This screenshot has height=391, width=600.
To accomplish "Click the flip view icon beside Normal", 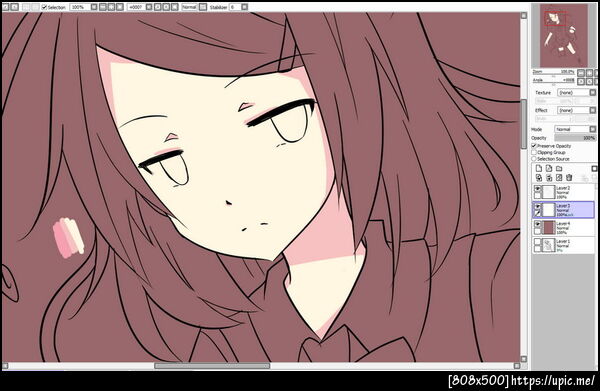I will (x=203, y=7).
